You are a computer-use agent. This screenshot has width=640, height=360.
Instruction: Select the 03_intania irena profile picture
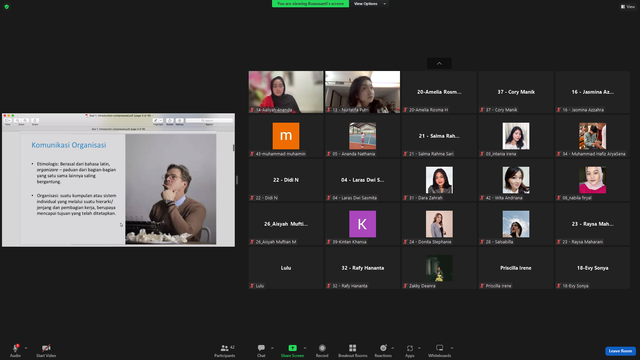coord(516,136)
